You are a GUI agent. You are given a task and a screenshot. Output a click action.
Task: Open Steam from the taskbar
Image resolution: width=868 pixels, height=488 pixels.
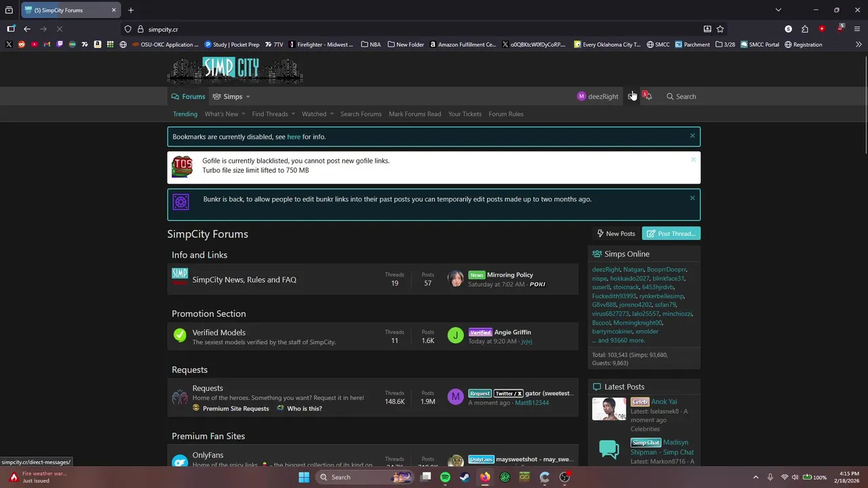coord(465,477)
